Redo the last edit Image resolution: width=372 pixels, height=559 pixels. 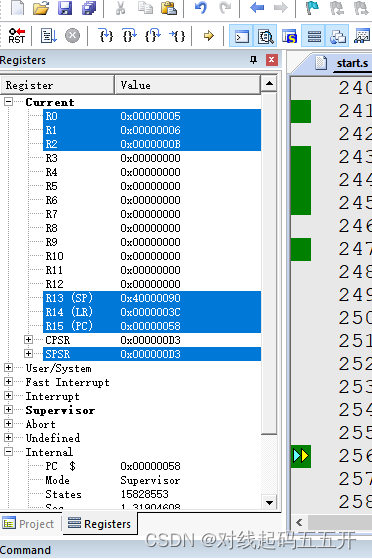click(x=225, y=8)
